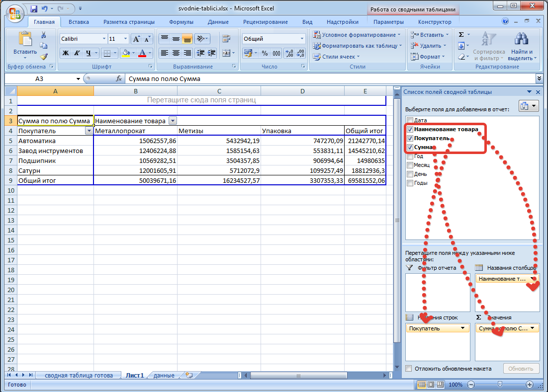Check the День field checkbox
This screenshot has height=392, width=548.
point(410,174)
